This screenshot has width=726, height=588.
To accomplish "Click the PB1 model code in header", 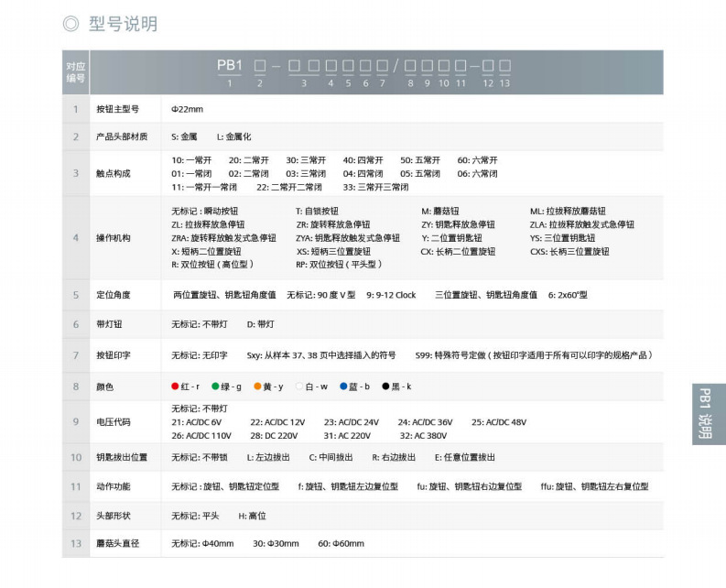I will 229,66.
